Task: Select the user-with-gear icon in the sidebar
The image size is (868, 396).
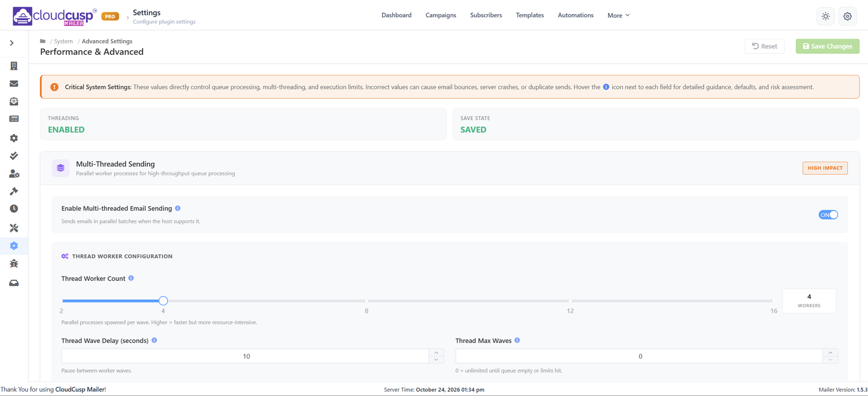Action: 14,174
